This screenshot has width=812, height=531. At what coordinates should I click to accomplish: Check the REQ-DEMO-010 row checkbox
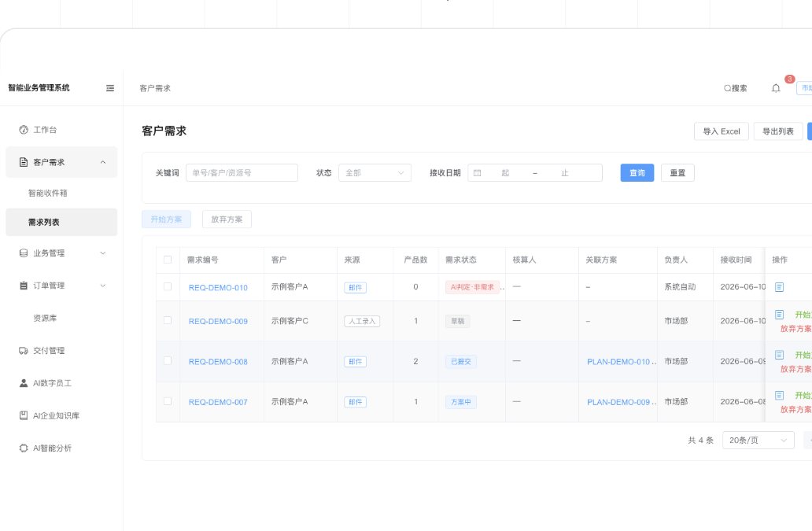click(x=168, y=286)
